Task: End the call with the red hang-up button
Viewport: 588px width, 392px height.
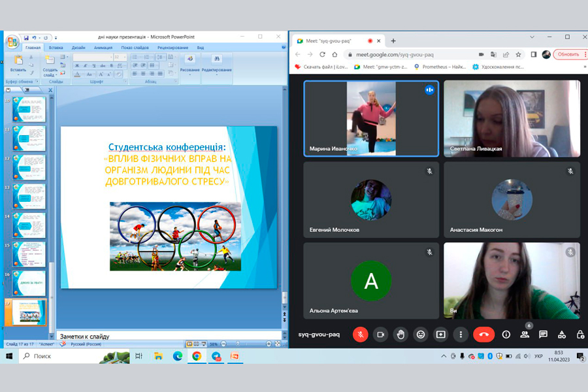Action: (483, 335)
